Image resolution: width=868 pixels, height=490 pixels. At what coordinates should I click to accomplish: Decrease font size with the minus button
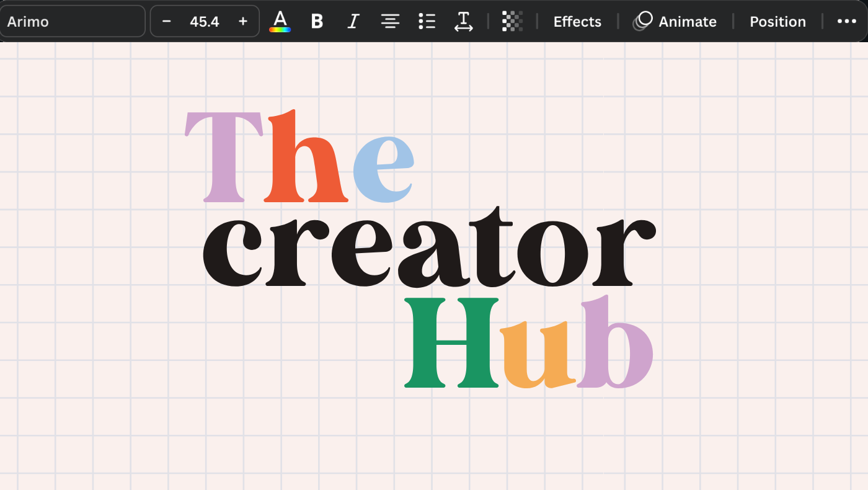[x=166, y=21]
